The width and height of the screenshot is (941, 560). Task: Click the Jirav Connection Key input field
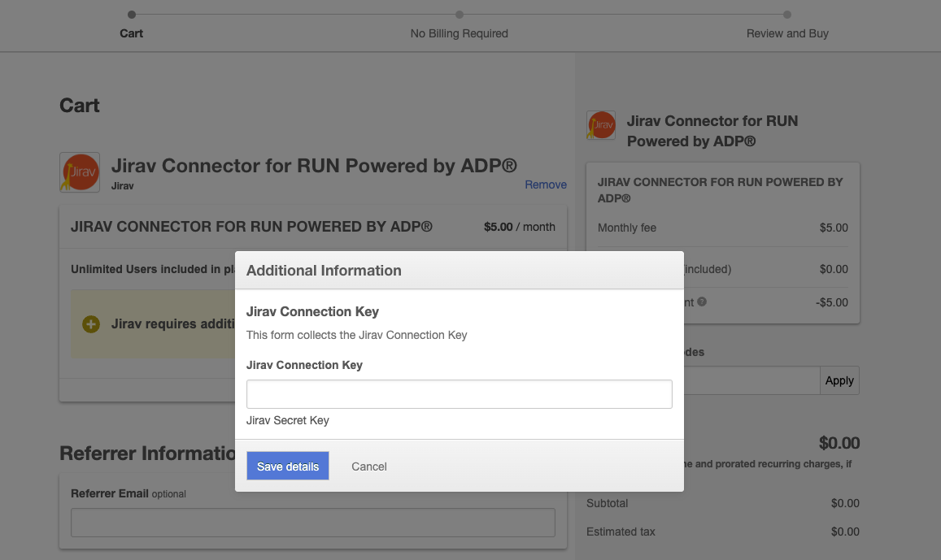click(459, 393)
